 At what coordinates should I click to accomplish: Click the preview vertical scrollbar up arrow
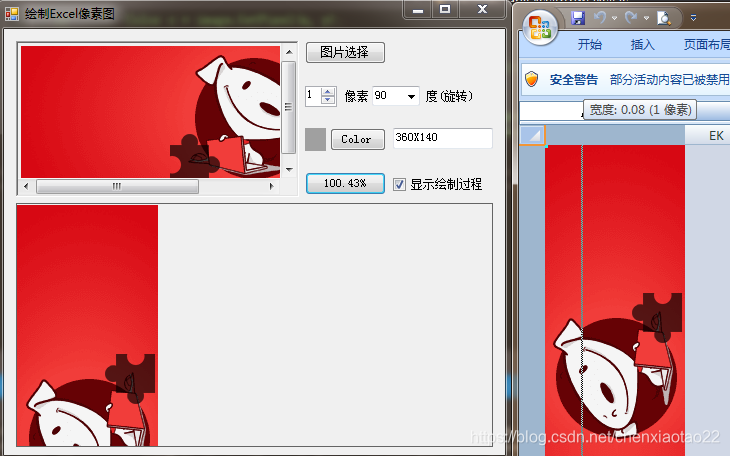tap(289, 52)
